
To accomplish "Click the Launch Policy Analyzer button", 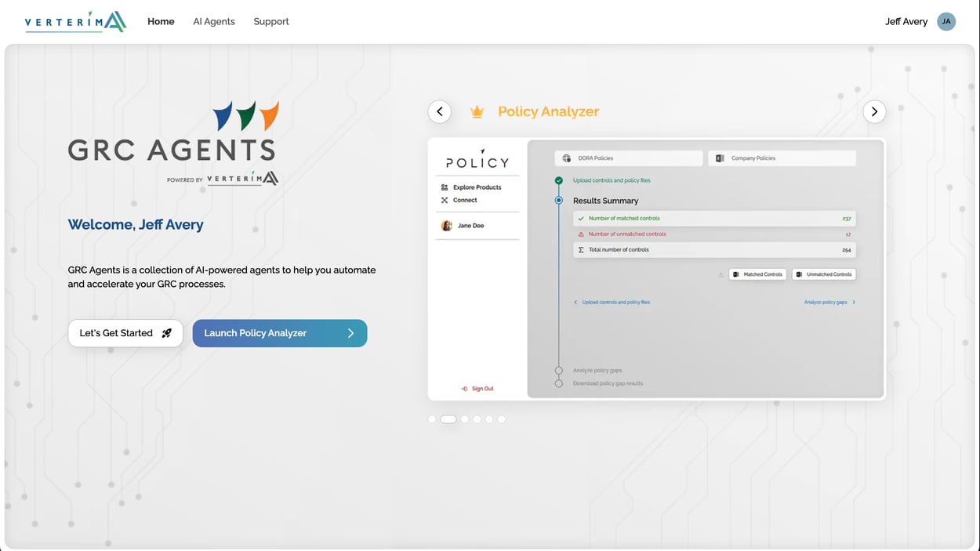I will tap(280, 333).
